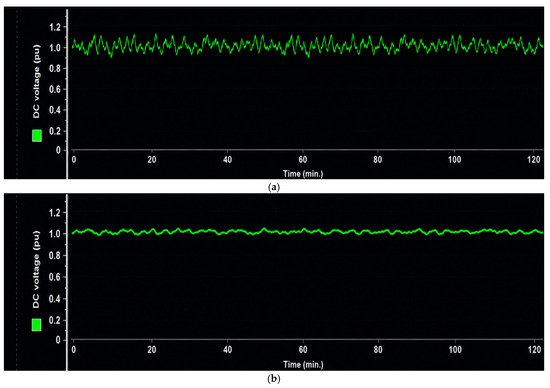Click 'Time (min.)' label under chart (a)
The height and width of the screenshot is (388, 550).
pyautogui.click(x=303, y=173)
